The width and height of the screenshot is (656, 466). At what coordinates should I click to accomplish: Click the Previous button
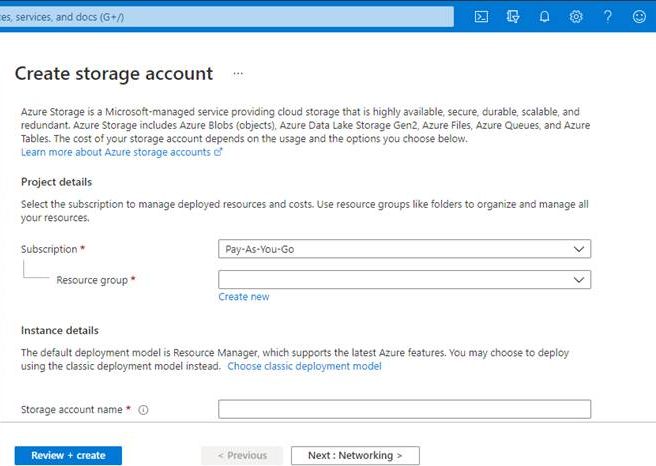point(242,456)
